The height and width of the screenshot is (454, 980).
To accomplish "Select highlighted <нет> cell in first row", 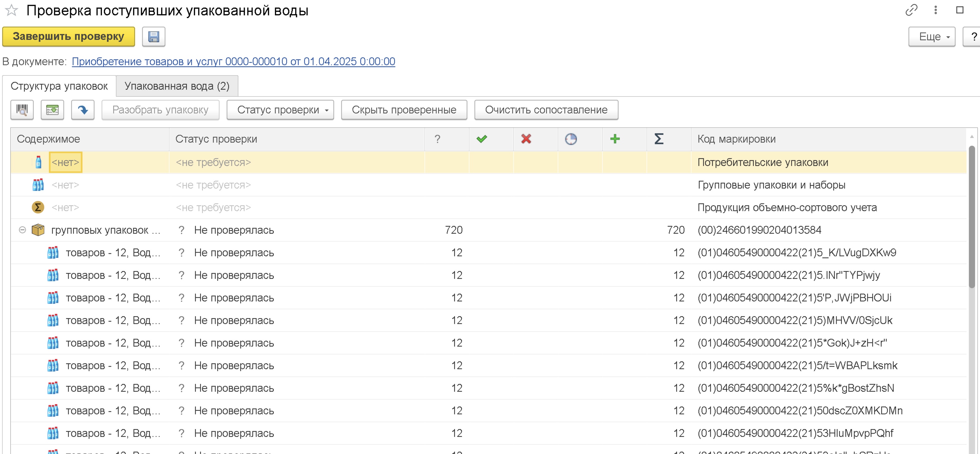I will coord(65,162).
